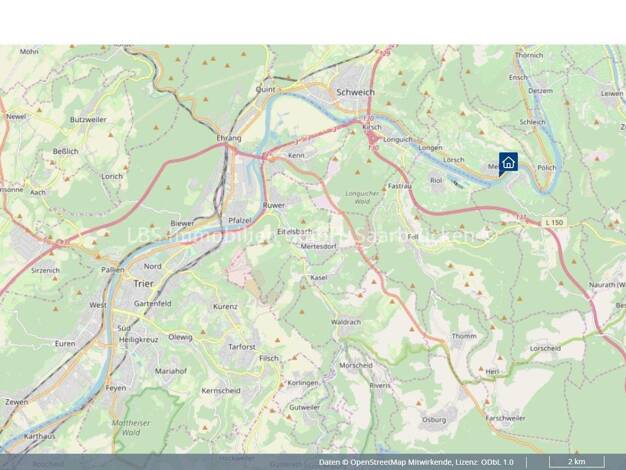Click the Heiligkreuz district label
Screen dimensions: 626x470
[139, 340]
